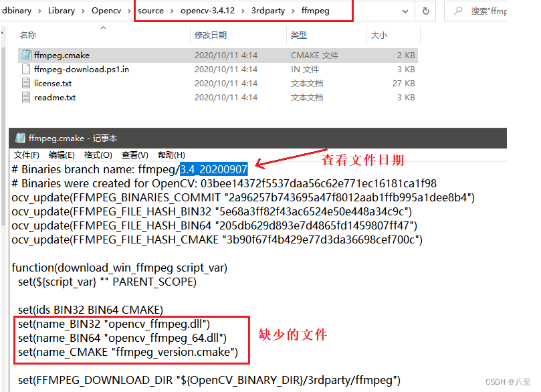
Task: Expand chevron after 3rdparty breadcrumb
Action: [x=293, y=11]
